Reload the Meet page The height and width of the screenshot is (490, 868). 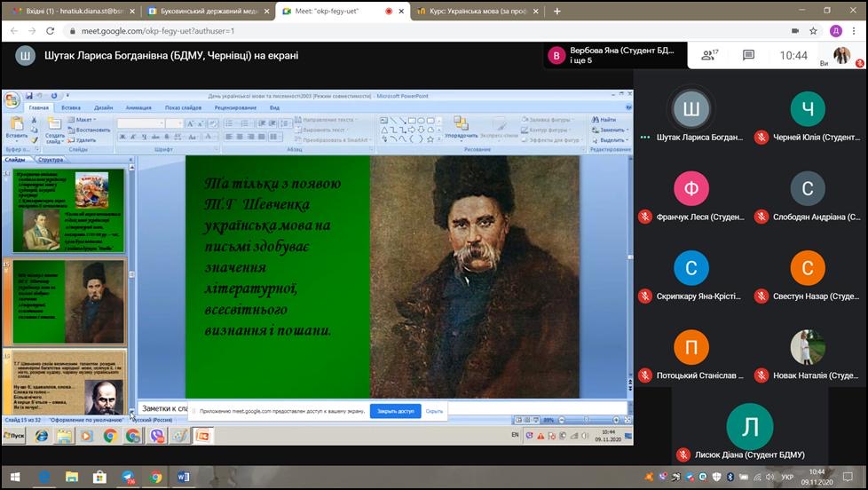click(51, 31)
